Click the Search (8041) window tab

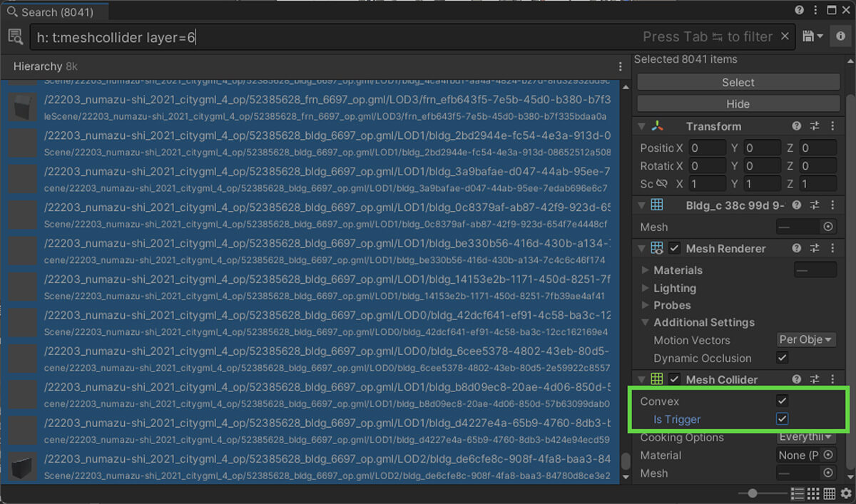(x=54, y=12)
